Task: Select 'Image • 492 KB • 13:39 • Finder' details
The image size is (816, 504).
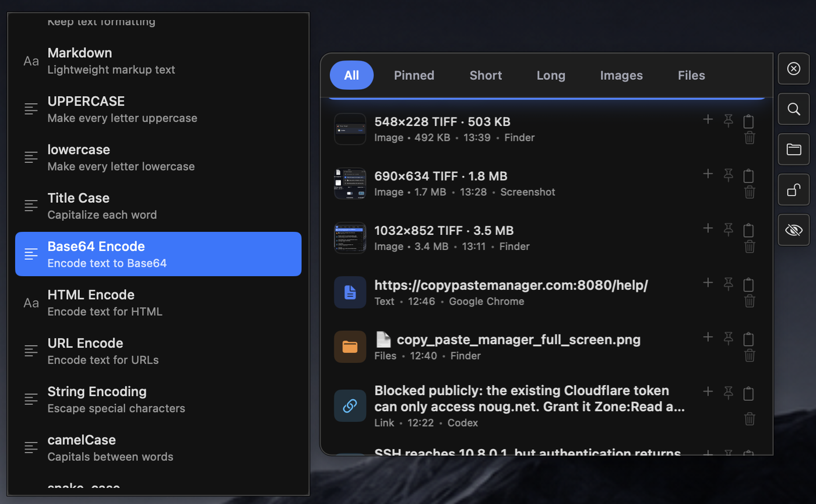Action: [x=454, y=138]
